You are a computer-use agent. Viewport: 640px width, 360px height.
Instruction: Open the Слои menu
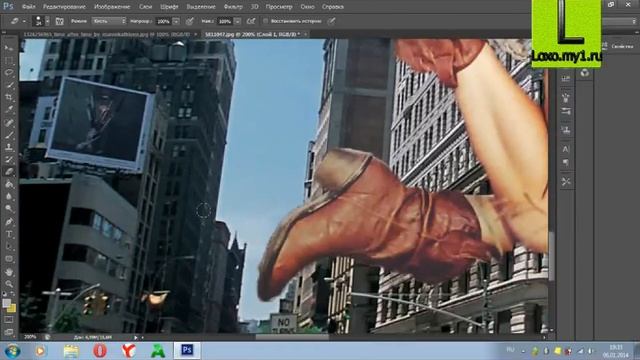[x=145, y=7]
